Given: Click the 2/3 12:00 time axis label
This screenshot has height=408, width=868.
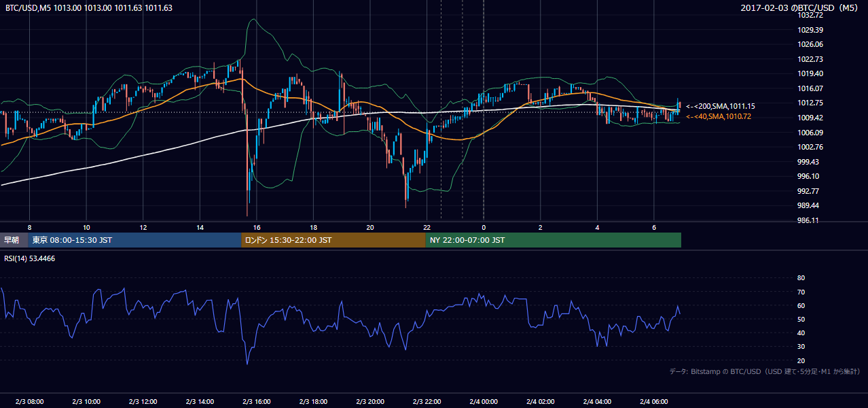Looking at the screenshot, I should pos(143,402).
